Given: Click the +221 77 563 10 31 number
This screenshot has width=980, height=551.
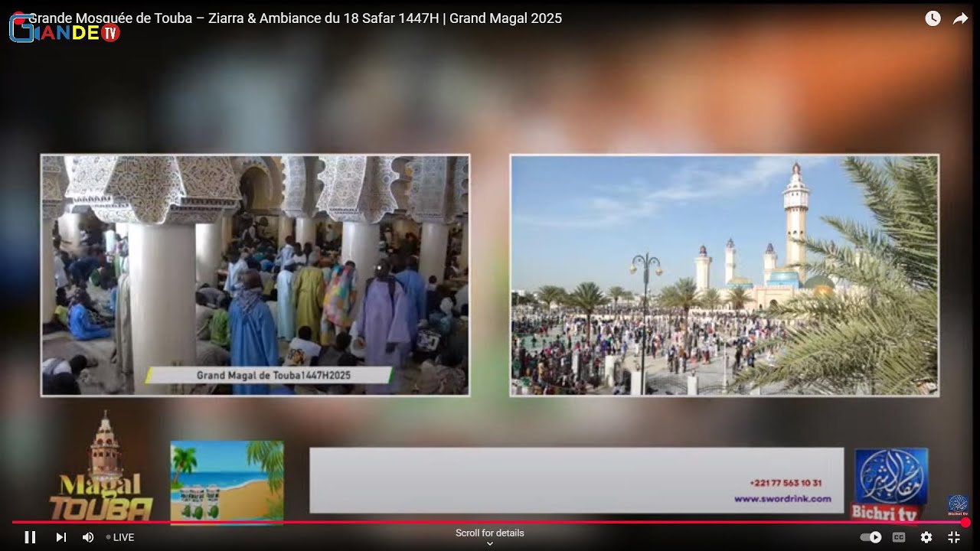Looking at the screenshot, I should pyautogui.click(x=786, y=483).
